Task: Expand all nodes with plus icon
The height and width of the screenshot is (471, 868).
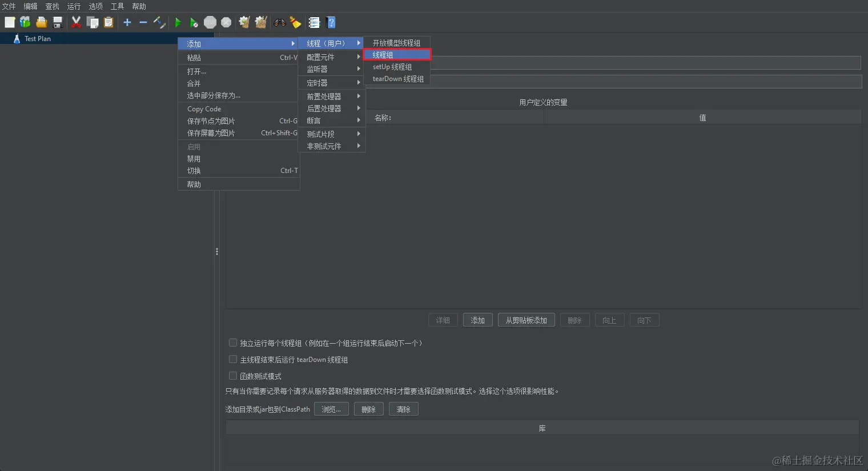Action: click(127, 22)
